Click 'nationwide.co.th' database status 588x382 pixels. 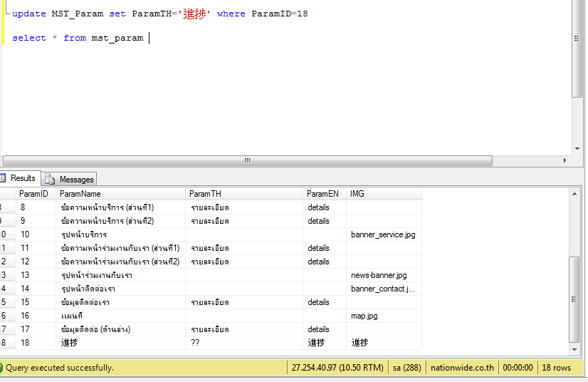click(462, 368)
